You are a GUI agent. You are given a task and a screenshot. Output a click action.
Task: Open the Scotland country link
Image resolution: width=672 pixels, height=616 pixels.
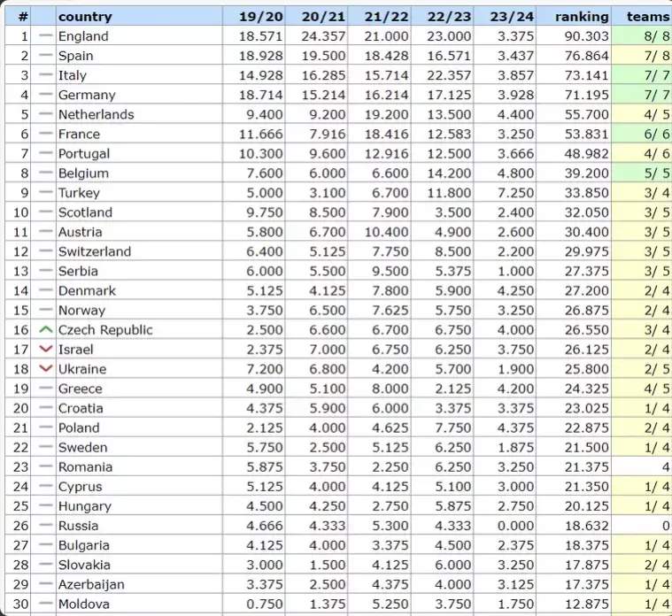(85, 212)
